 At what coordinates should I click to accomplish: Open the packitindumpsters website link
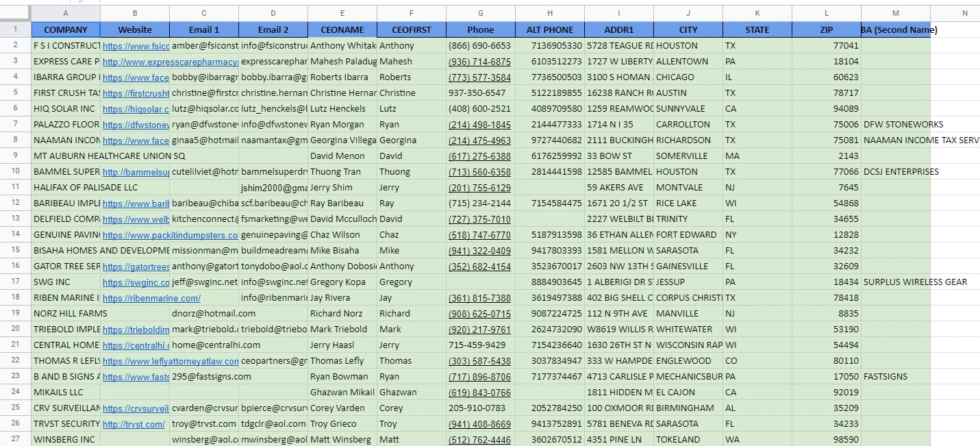coord(171,235)
